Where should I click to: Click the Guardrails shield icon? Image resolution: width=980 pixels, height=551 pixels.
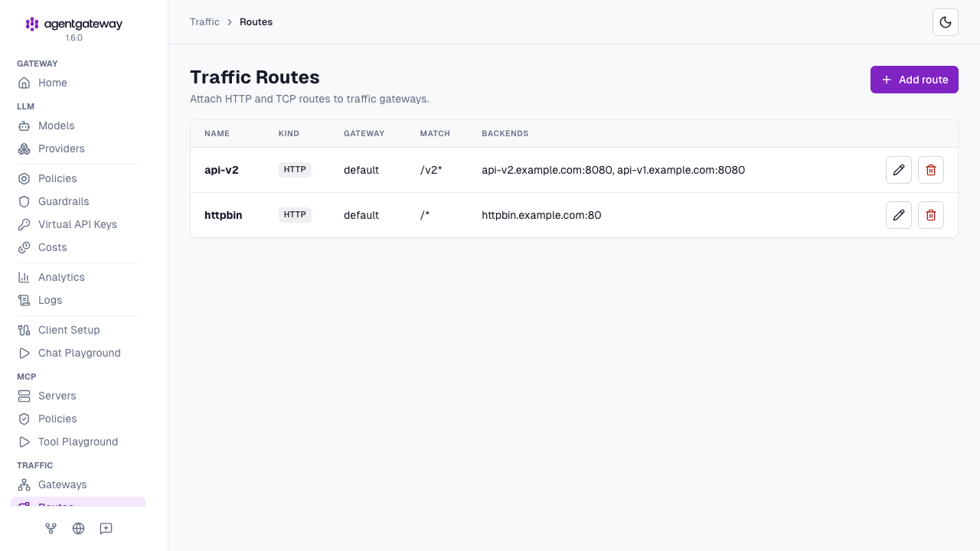[24, 201]
